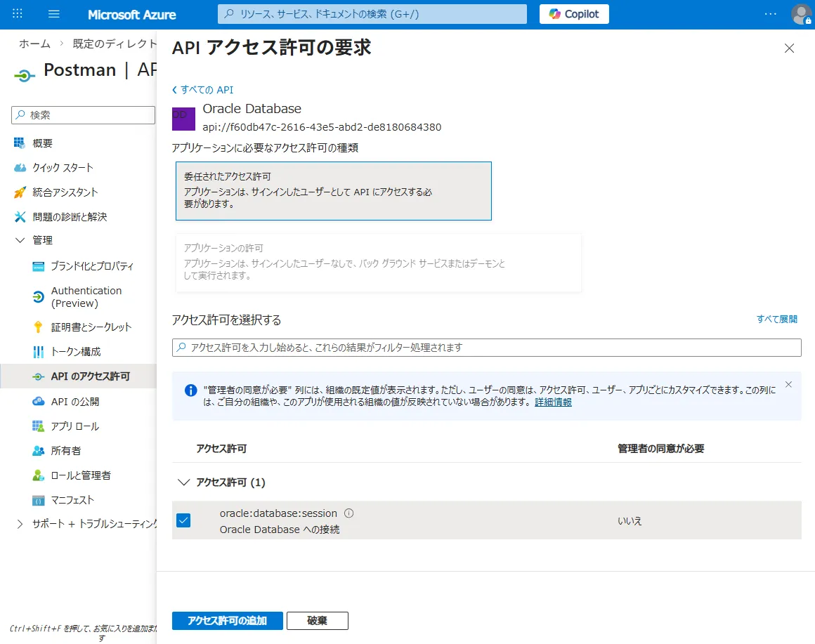The image size is (815, 644).
Task: Select 委任されたアクセス許可 permission type
Action: pyautogui.click(x=333, y=191)
